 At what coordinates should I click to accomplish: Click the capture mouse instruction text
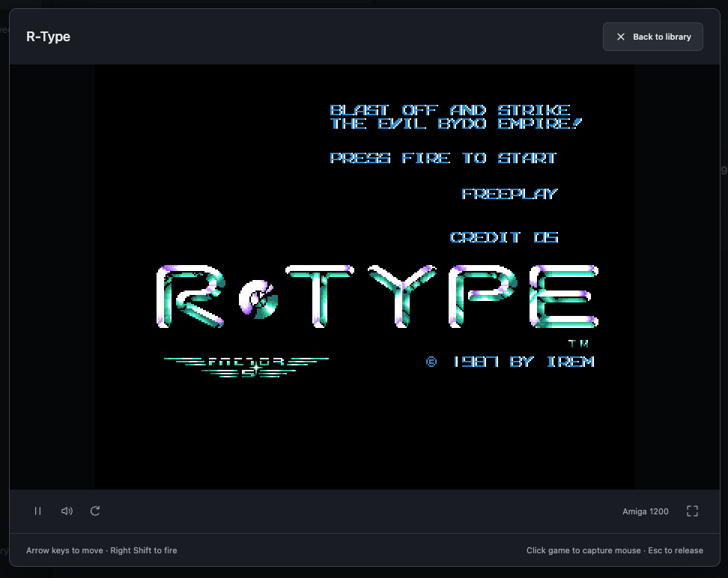pyautogui.click(x=583, y=550)
